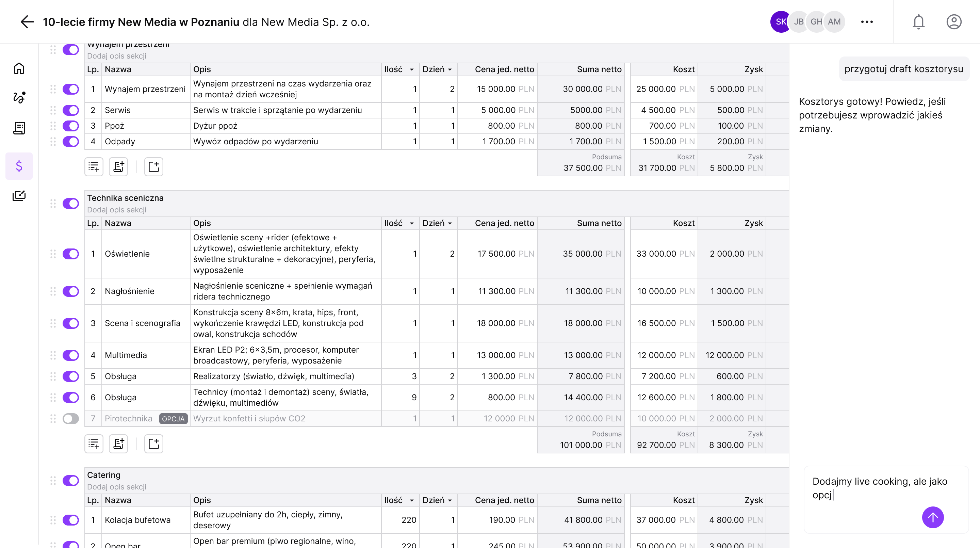
Task: Open the receipt document icon in the sidebar
Action: pyautogui.click(x=19, y=128)
